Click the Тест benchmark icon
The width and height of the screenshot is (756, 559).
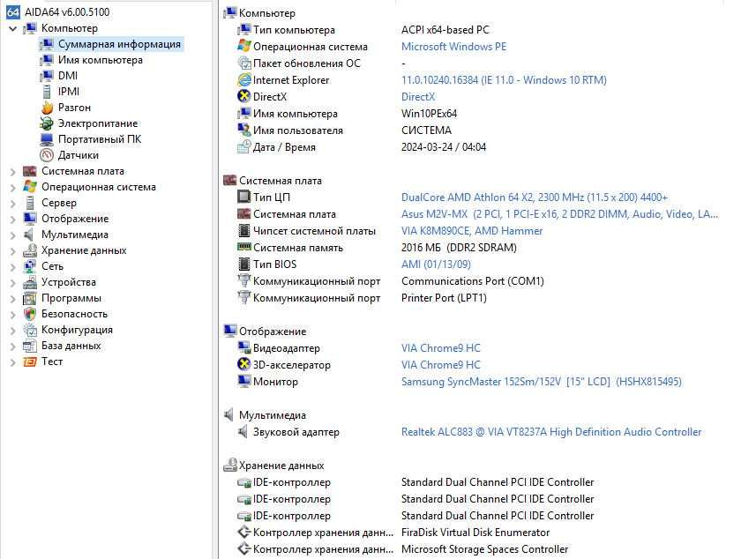30,361
